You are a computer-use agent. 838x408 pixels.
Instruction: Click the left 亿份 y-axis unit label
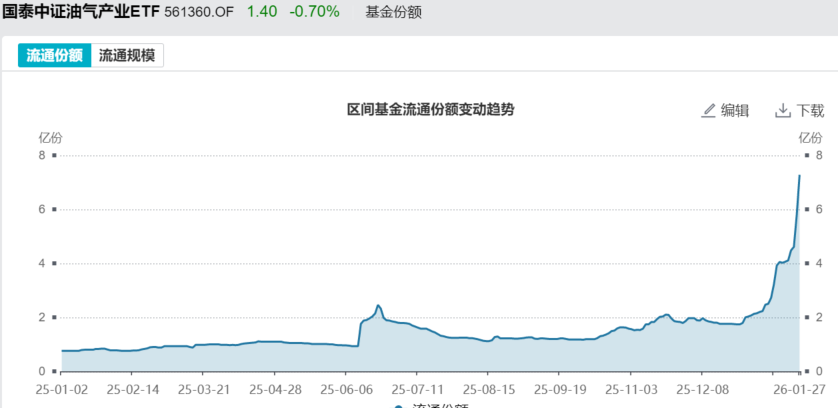(x=50, y=137)
